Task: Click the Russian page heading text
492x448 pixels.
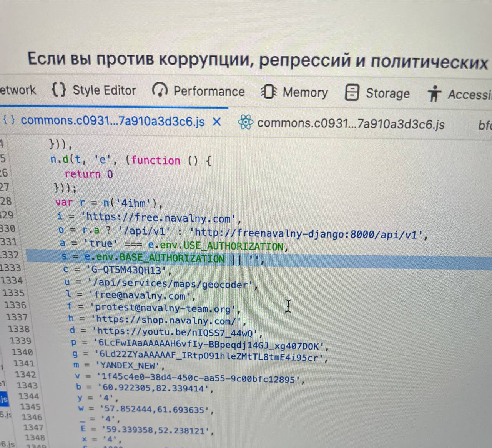Action: 258,60
